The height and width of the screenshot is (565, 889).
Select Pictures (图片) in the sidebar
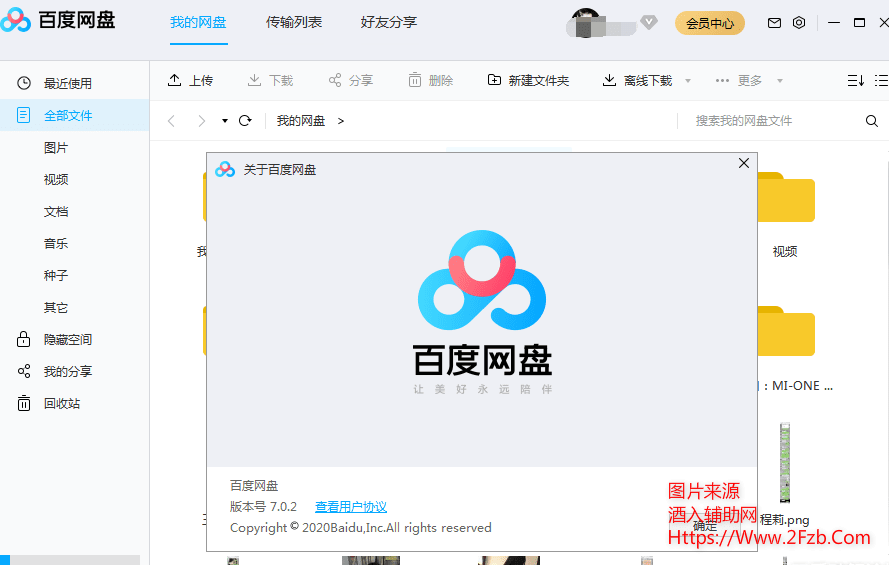[x=56, y=148]
